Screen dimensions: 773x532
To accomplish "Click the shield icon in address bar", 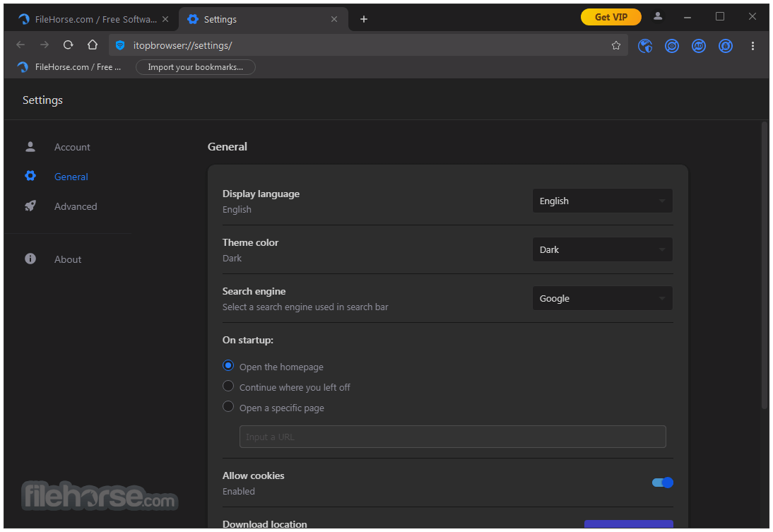I will (120, 45).
